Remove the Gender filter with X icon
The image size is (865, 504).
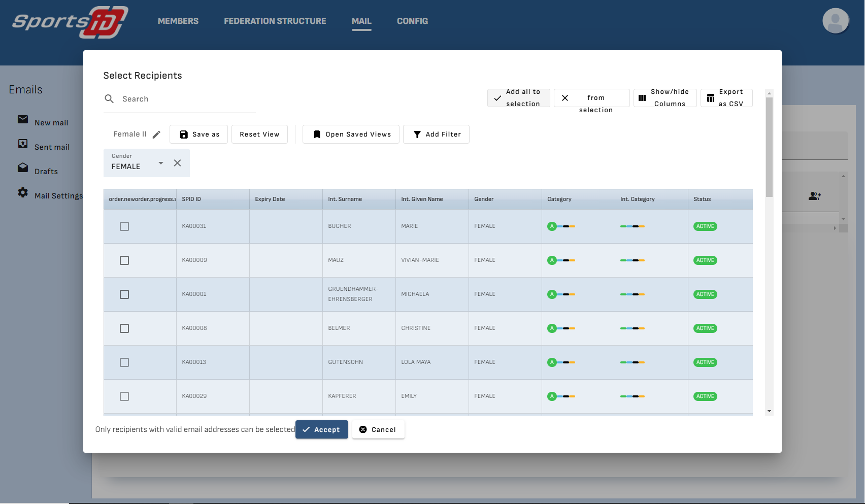click(177, 163)
